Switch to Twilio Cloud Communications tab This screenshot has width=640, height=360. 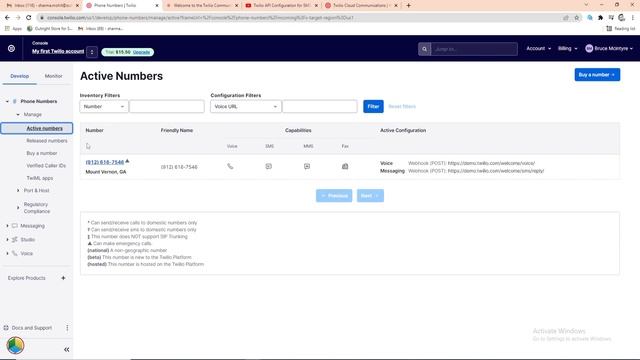[x=361, y=6]
